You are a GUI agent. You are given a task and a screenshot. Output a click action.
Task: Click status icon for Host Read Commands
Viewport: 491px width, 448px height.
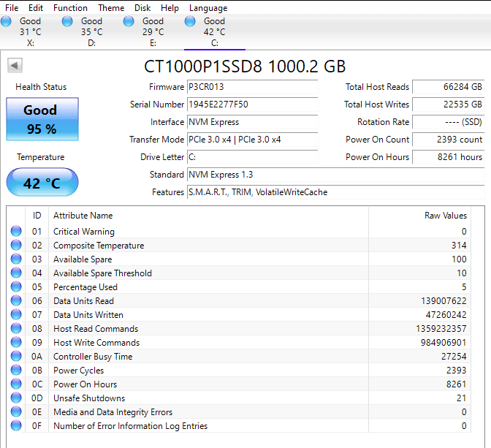[x=16, y=328]
